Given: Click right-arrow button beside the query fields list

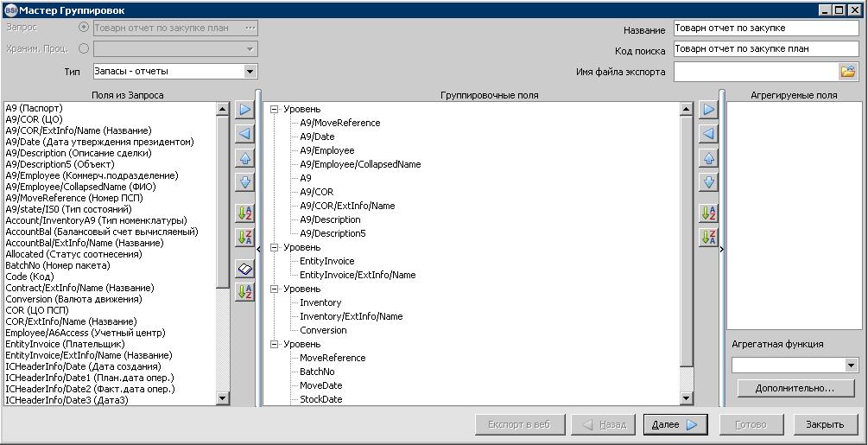Looking at the screenshot, I should point(244,110).
